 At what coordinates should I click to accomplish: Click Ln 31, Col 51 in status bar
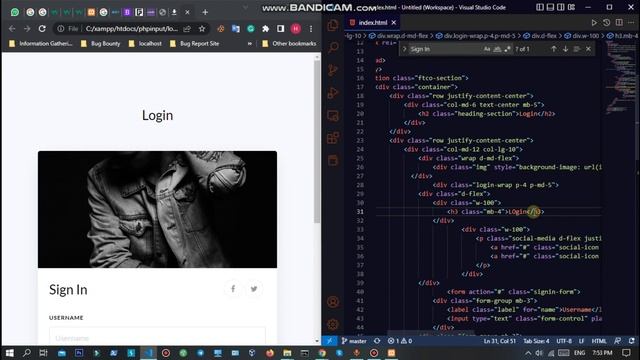tap(500, 341)
